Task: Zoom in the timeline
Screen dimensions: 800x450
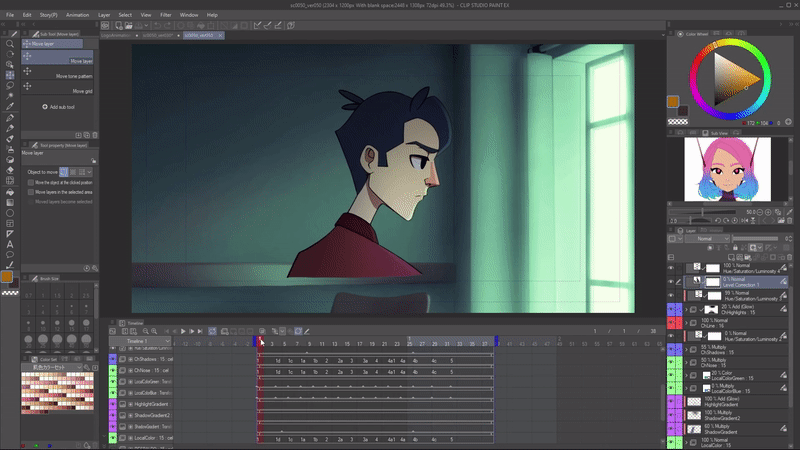Action: coord(154,331)
